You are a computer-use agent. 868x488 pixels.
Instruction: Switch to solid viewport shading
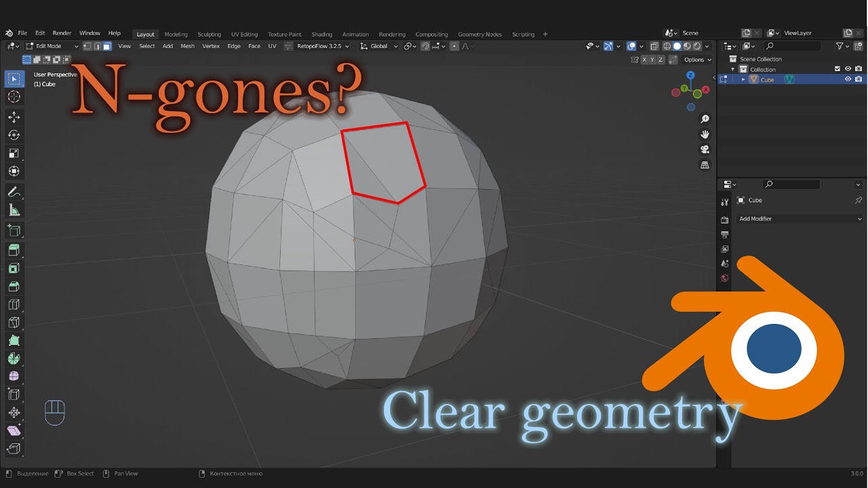coord(677,46)
